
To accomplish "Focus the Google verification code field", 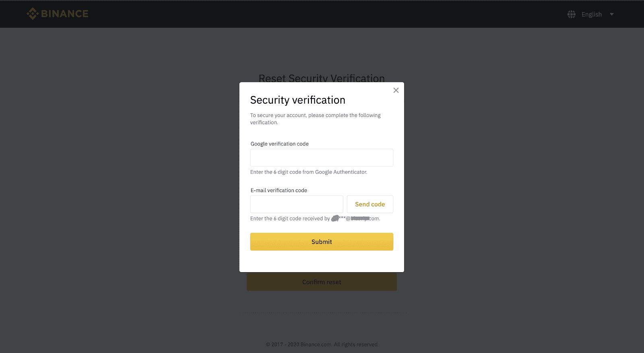I will click(322, 158).
